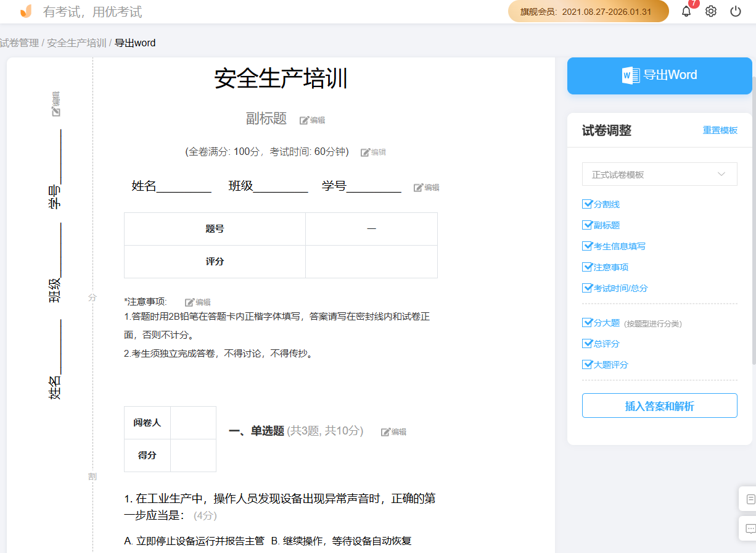This screenshot has height=553, width=756.
Task: Disable the 副标题 checkbox
Action: click(x=587, y=225)
